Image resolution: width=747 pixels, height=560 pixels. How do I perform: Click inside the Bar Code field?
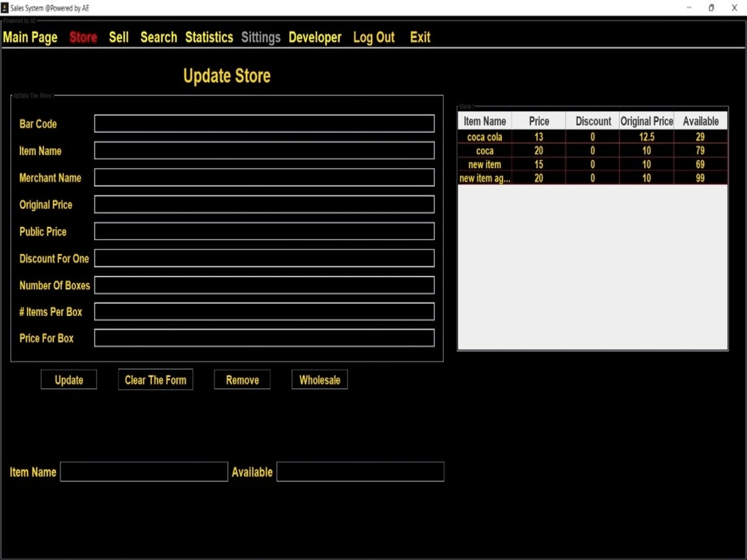click(x=264, y=123)
